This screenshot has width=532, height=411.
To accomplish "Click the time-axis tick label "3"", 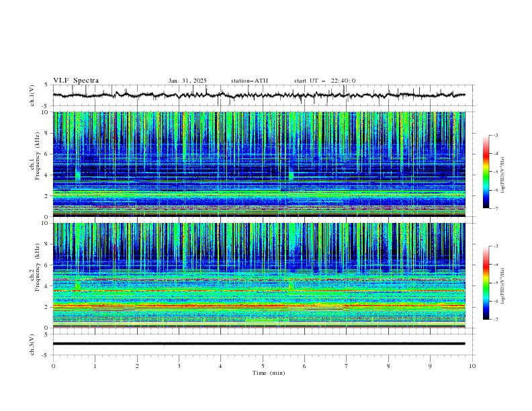I will coord(179,366).
